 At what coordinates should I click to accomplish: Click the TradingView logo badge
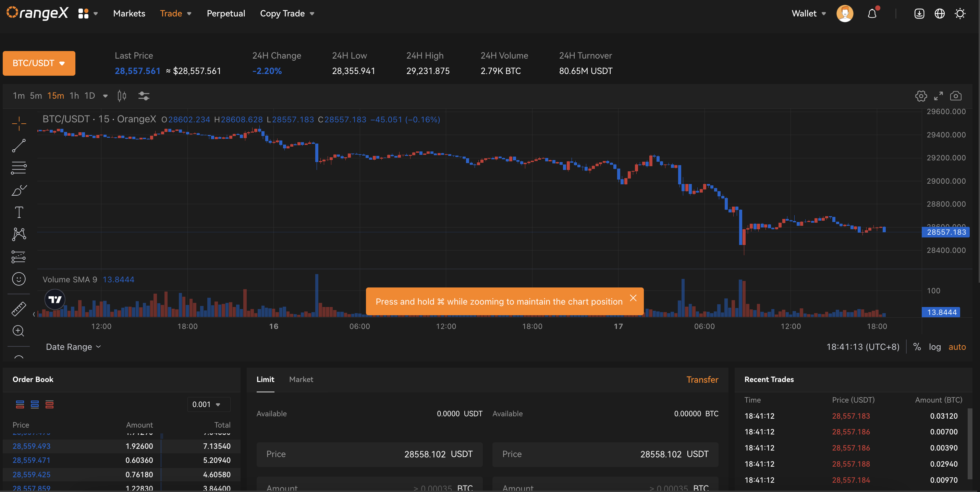tap(55, 299)
